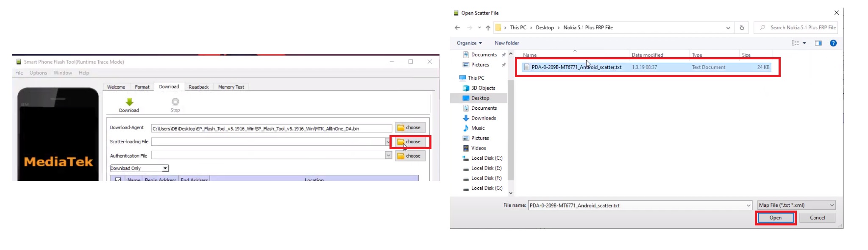Open the File menu in Flash Tool

pos(19,73)
